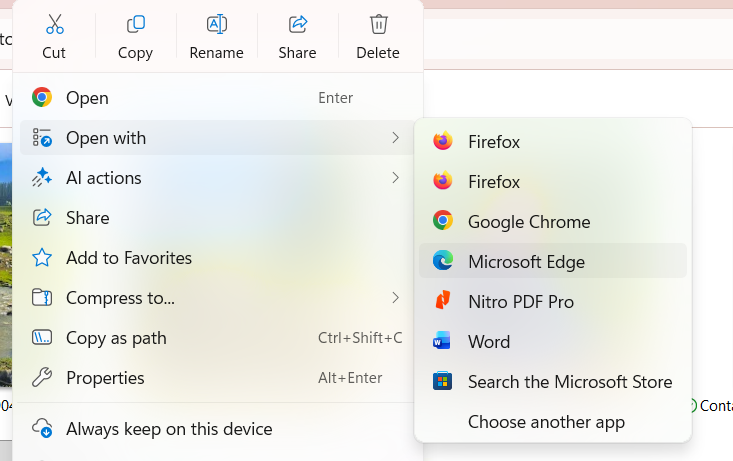This screenshot has height=461, width=733.
Task: Pick Nitro PDF Pro label
Action: tap(521, 302)
